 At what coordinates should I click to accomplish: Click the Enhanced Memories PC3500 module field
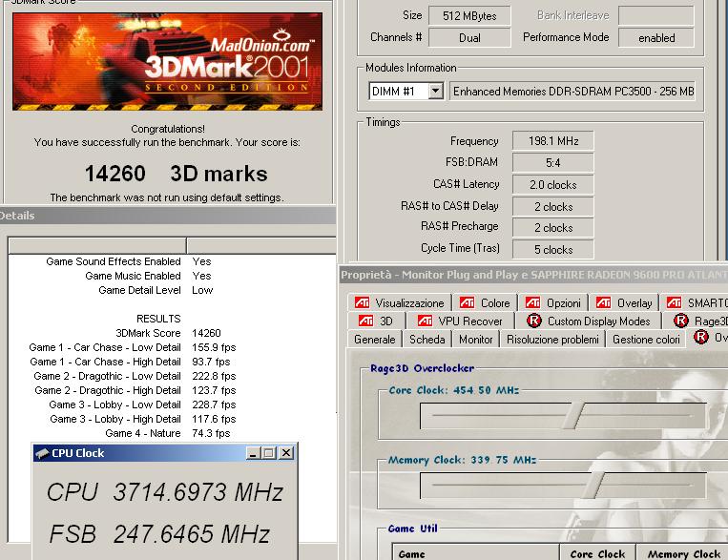[x=572, y=91]
